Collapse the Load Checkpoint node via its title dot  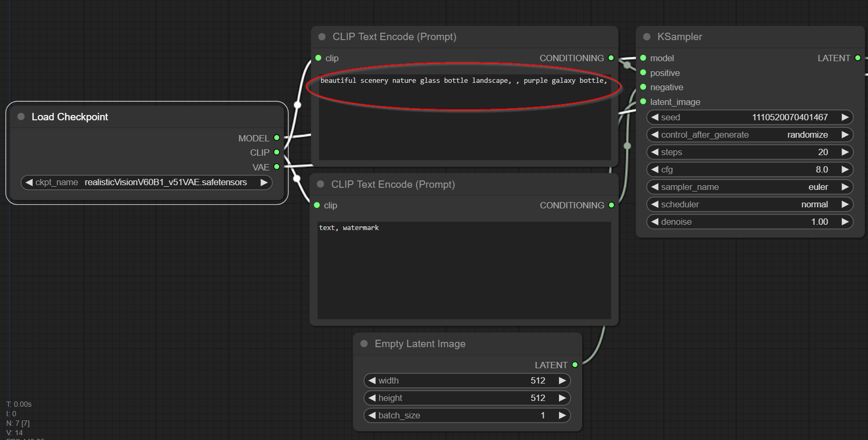(x=21, y=117)
